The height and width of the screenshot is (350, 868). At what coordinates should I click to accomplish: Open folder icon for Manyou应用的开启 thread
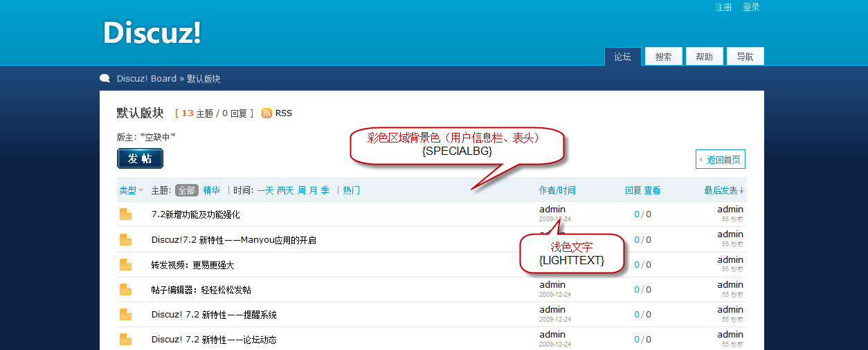click(125, 240)
